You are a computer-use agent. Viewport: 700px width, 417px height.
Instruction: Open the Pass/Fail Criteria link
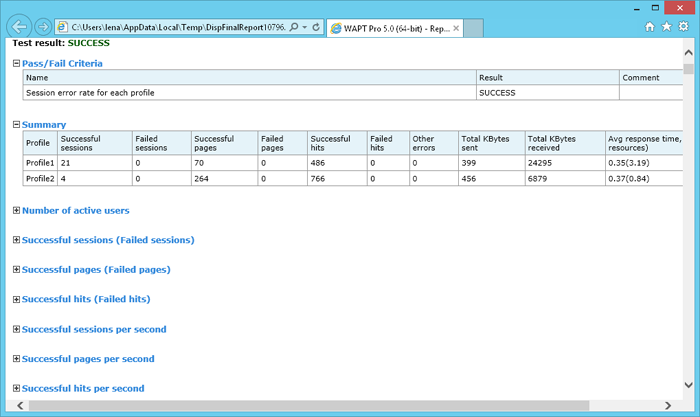62,63
